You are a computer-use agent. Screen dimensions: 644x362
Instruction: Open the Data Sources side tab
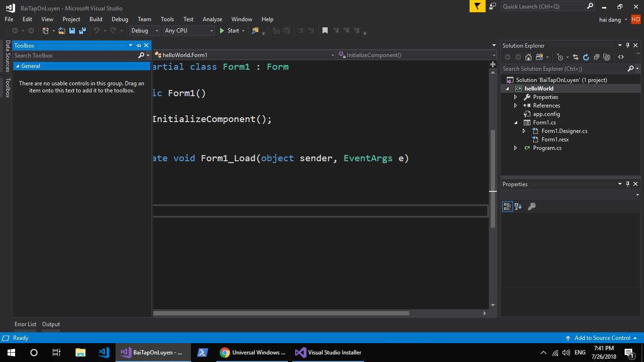pos(8,56)
